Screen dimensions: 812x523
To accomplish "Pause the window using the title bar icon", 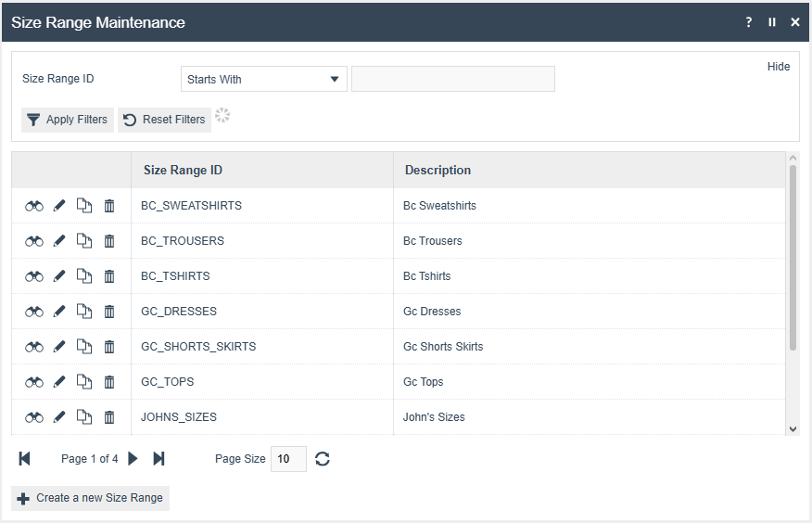I will click(772, 21).
